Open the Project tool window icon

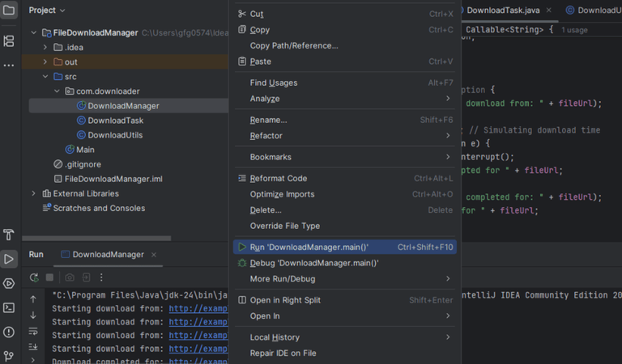9,11
